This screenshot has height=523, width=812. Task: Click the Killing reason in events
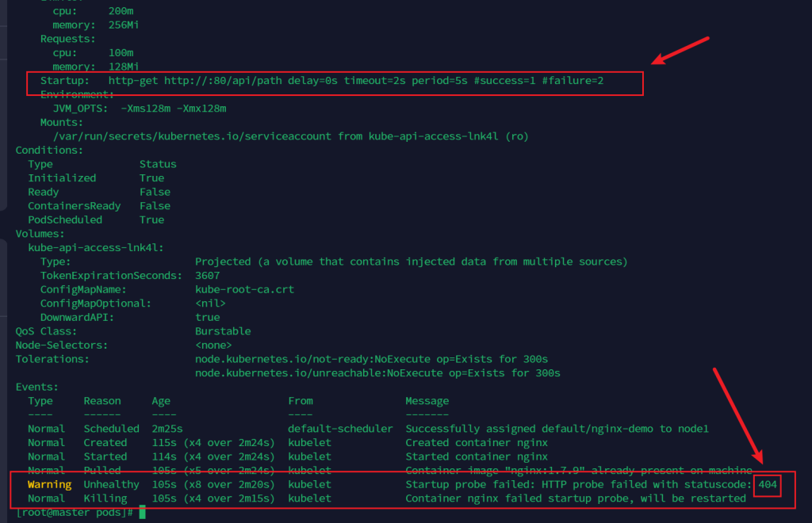(x=105, y=498)
